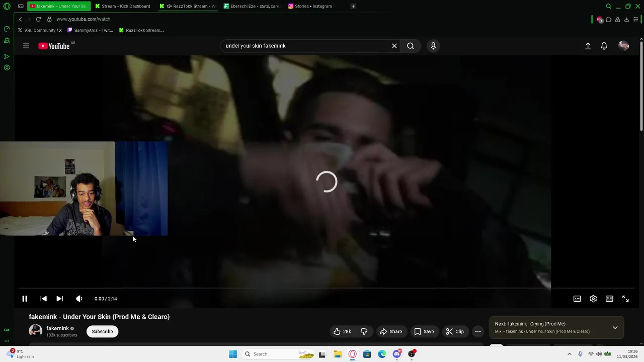Viewport: 644px width, 362px height.
Task: Collapse the Next mix playlist panel
Action: [x=615, y=328]
